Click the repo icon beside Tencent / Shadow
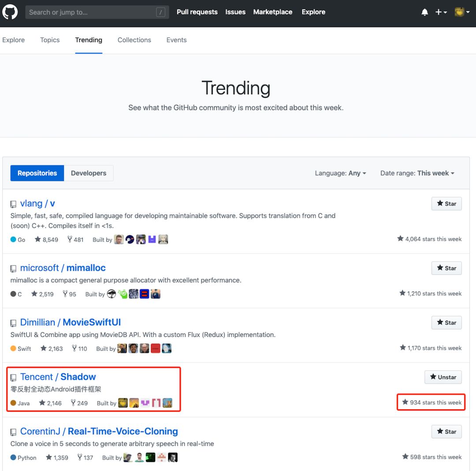Screen dimensions: 476x471 point(13,378)
